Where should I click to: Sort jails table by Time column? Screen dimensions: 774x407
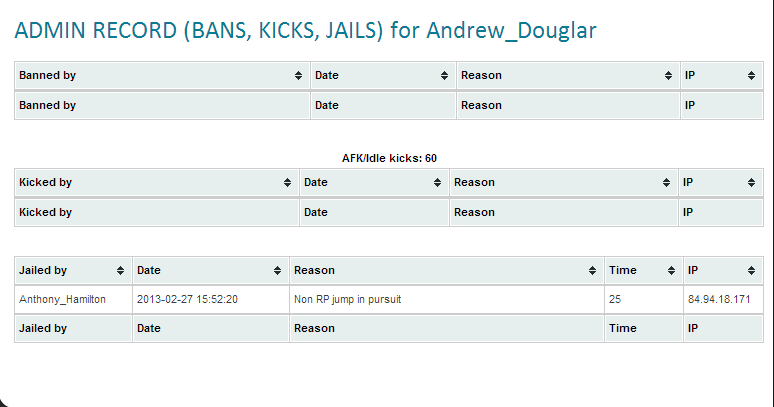pos(642,271)
